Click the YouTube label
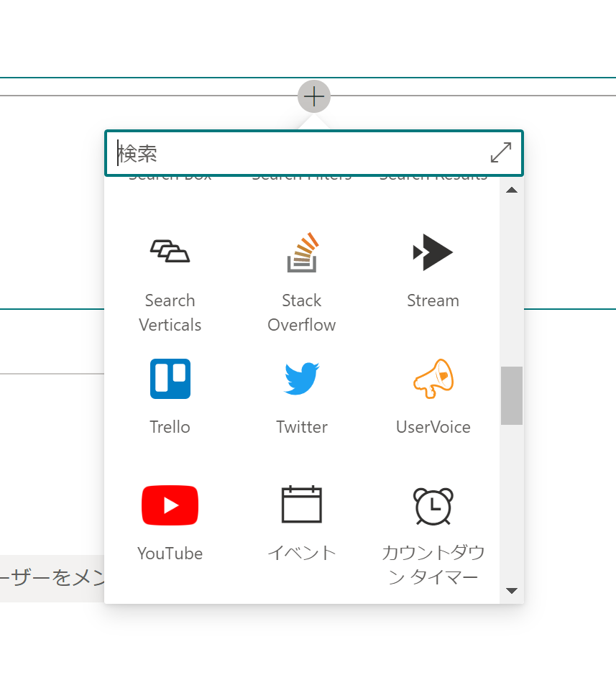Image resolution: width=616 pixels, height=675 pixels. (x=170, y=554)
